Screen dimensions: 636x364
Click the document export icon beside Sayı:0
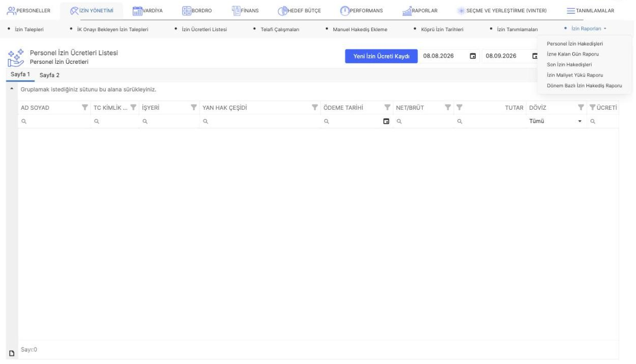coord(11,353)
